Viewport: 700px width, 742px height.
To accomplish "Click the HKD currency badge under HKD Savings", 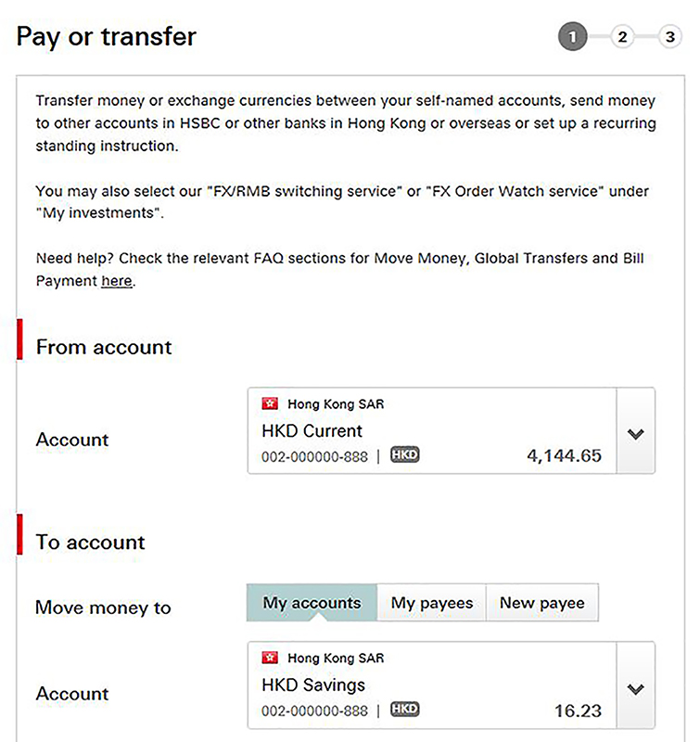I will [404, 708].
